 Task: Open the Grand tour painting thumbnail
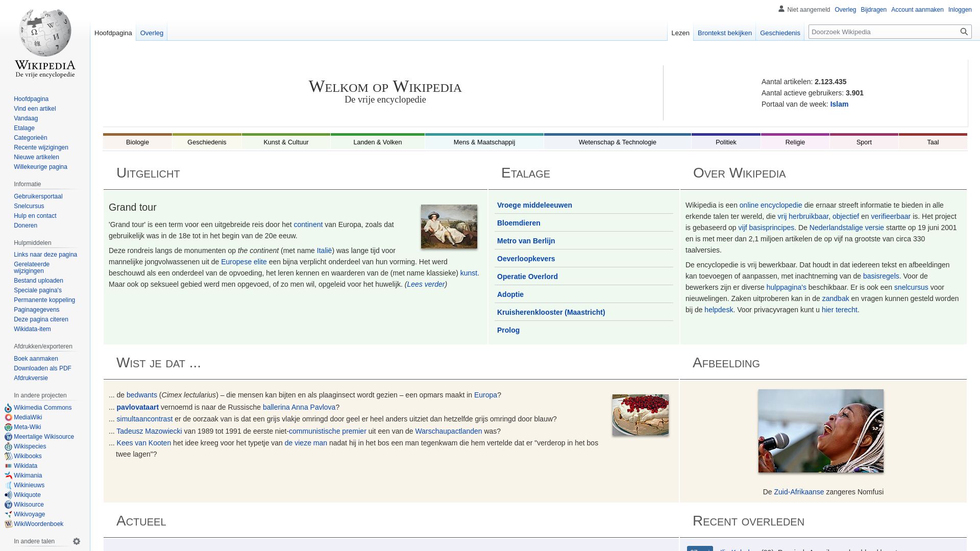pyautogui.click(x=449, y=227)
